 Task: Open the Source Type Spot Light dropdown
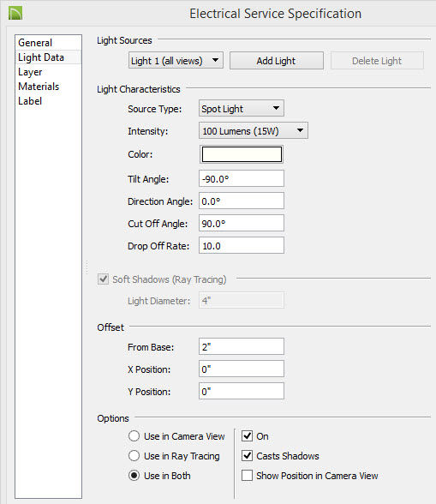[x=242, y=108]
